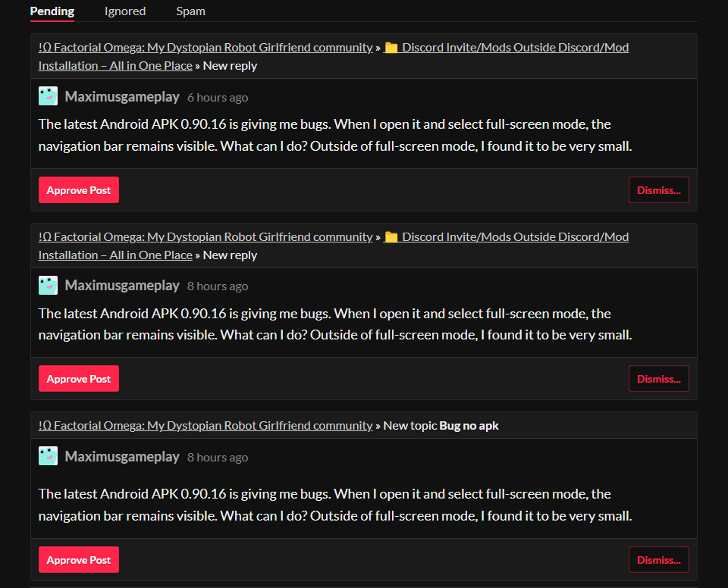
Task: Switch to the Ignored tab
Action: pos(125,11)
